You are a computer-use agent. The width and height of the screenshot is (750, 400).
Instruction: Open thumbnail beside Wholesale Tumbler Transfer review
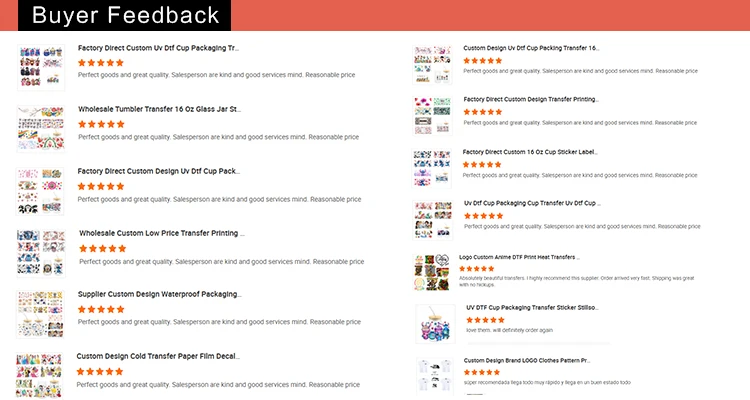coord(41,127)
